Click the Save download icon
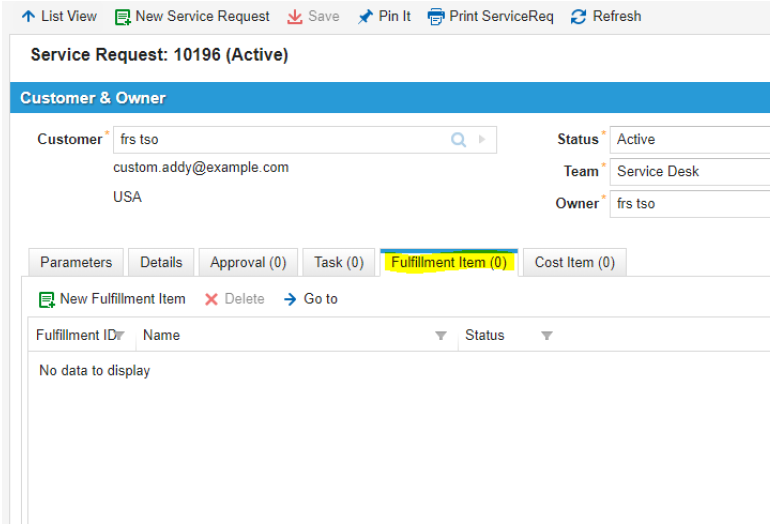The height and width of the screenshot is (524, 770). pos(295,17)
